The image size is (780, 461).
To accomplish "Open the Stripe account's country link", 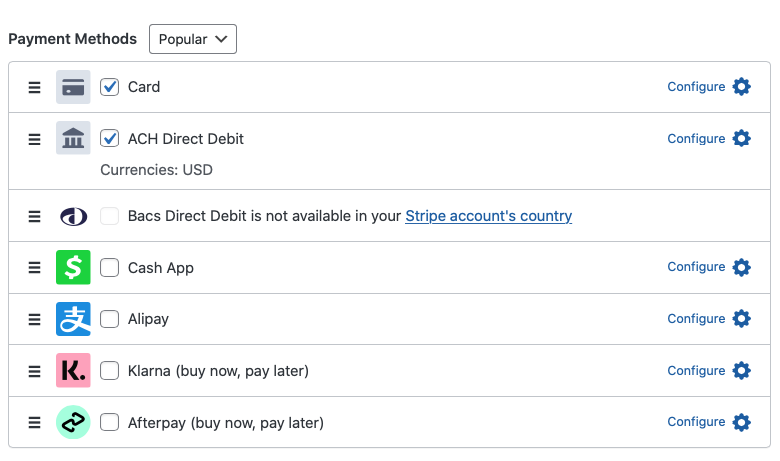I will tap(488, 216).
